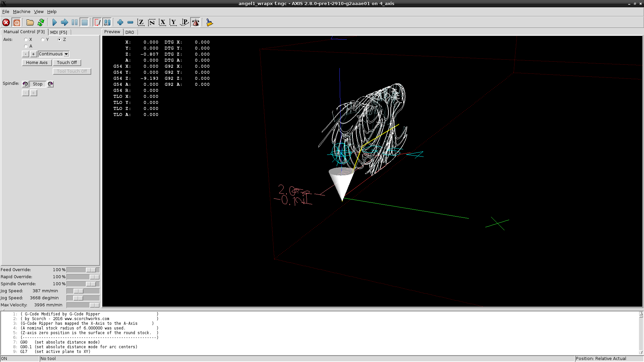Screen dimensions: 644x362
Task: Clear live plot with broom icon
Action: click(210, 22)
